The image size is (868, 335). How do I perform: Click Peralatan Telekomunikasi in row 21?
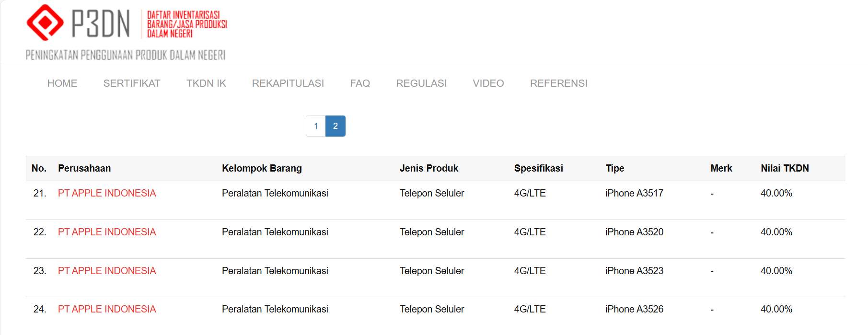[275, 193]
